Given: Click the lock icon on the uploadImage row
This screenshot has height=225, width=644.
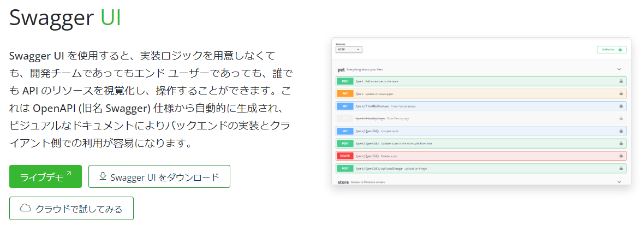Looking at the screenshot, I should (x=621, y=168).
